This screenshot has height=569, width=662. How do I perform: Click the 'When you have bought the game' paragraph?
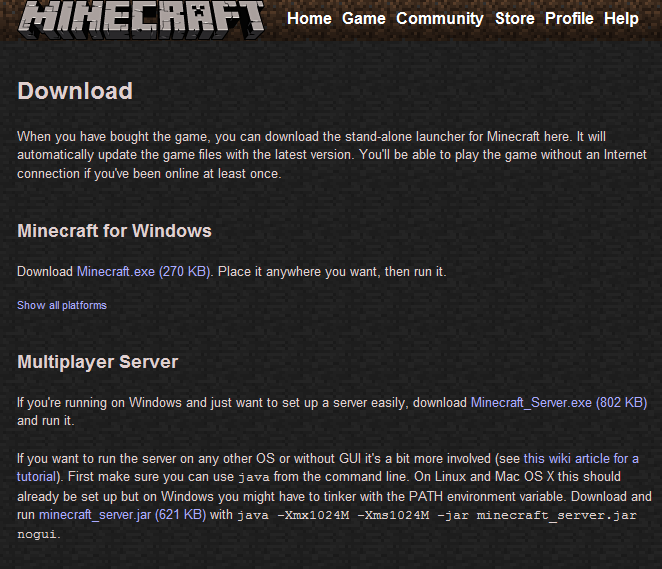[332, 155]
